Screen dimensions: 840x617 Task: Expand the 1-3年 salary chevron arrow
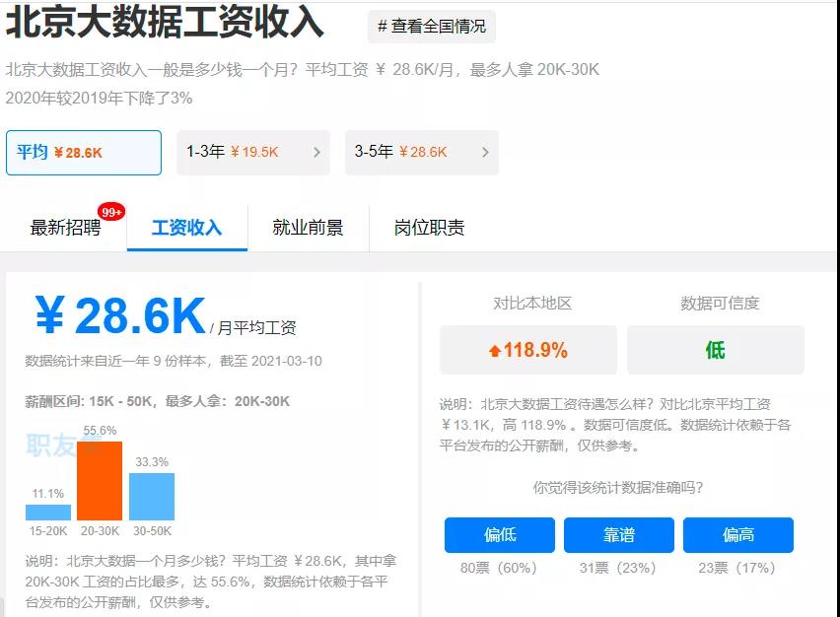(316, 153)
